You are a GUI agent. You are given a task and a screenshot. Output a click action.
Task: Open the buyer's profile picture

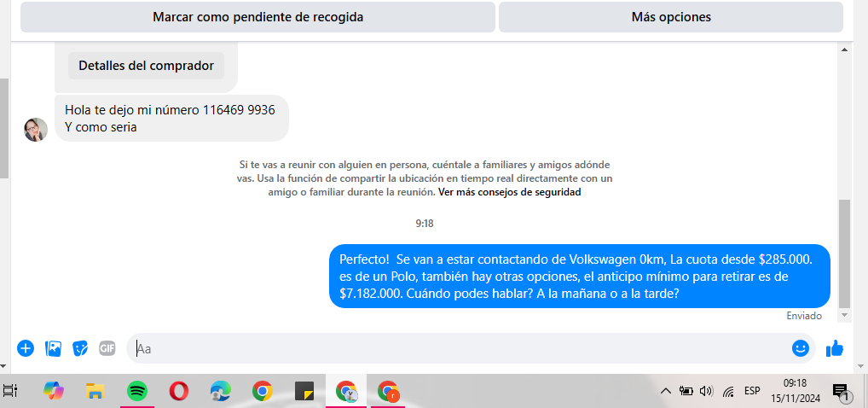36,130
